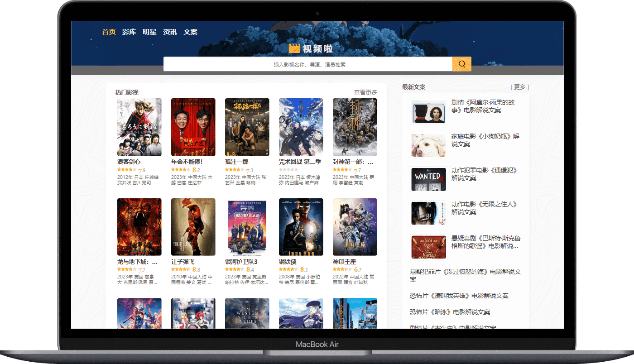Open the 银河护卫队3 poster

click(247, 227)
